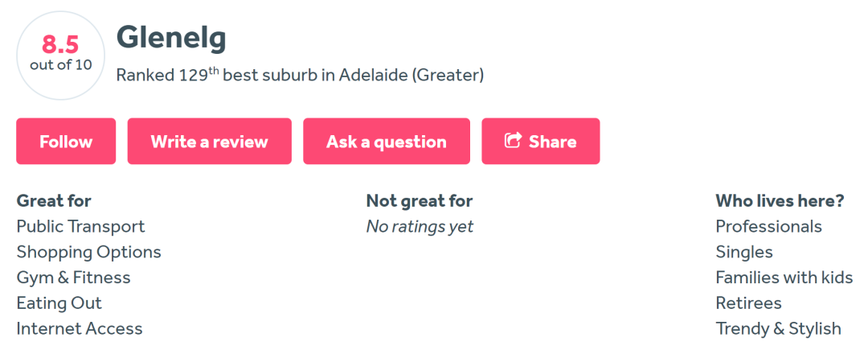This screenshot has width=868, height=346.
Task: Choose Eating Out in Great for list
Action: point(59,303)
